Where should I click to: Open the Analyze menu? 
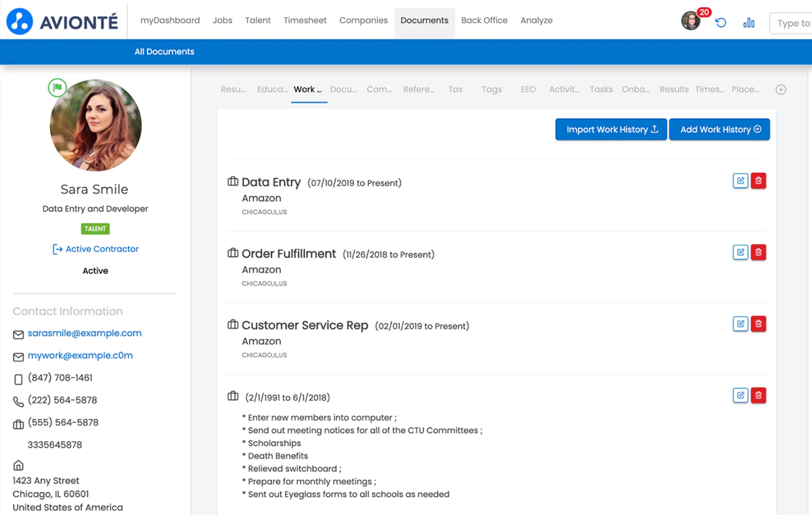536,20
